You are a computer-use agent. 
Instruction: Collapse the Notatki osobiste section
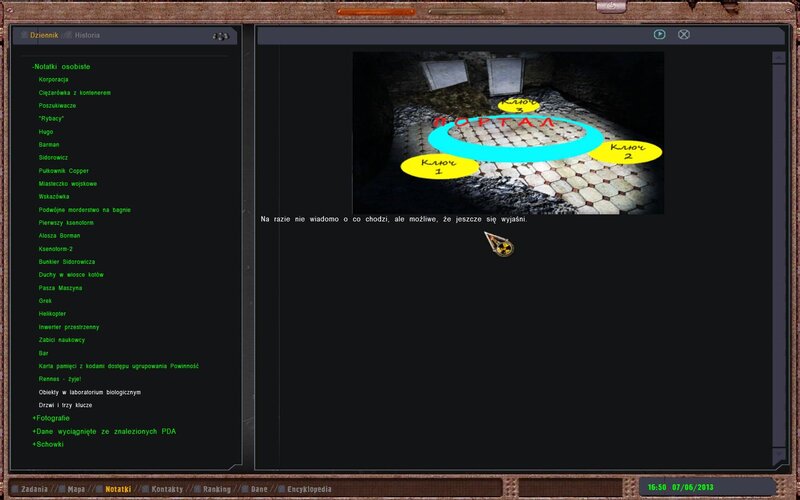point(61,66)
